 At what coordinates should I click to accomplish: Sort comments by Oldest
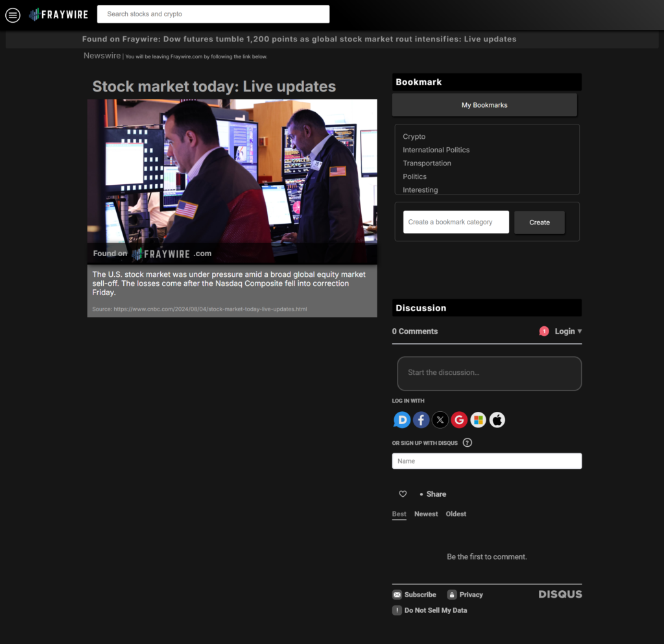tap(456, 514)
